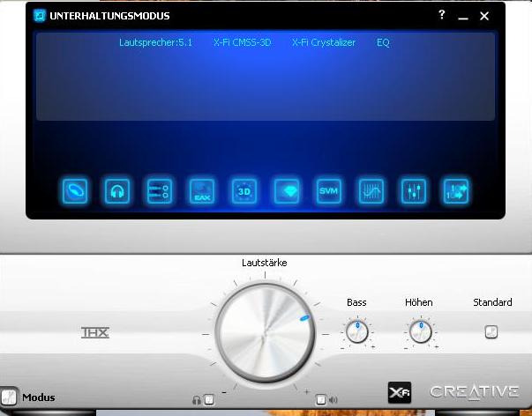The height and width of the screenshot is (416, 532).
Task: Click the Lautsprecher:5.1 status link
Action: point(156,42)
